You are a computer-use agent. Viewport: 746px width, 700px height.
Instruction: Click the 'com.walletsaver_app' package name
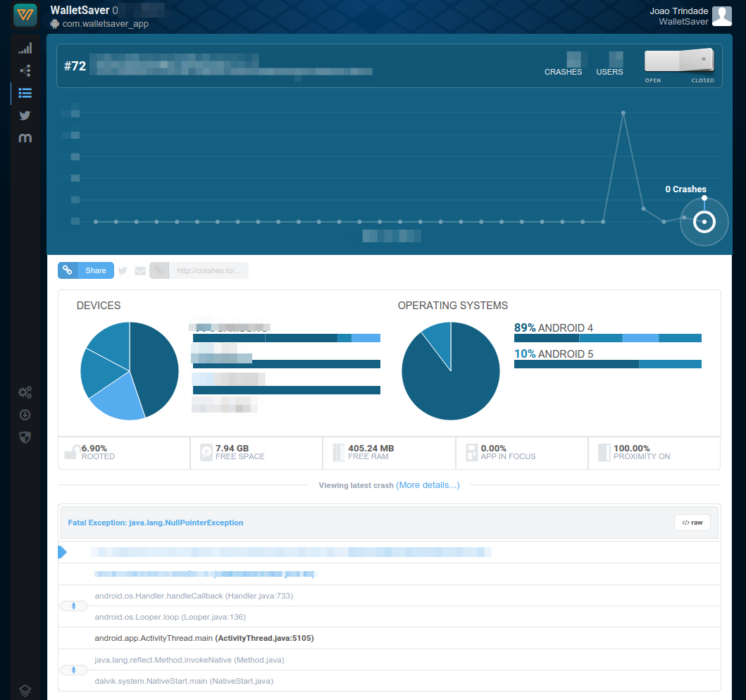coord(105,24)
